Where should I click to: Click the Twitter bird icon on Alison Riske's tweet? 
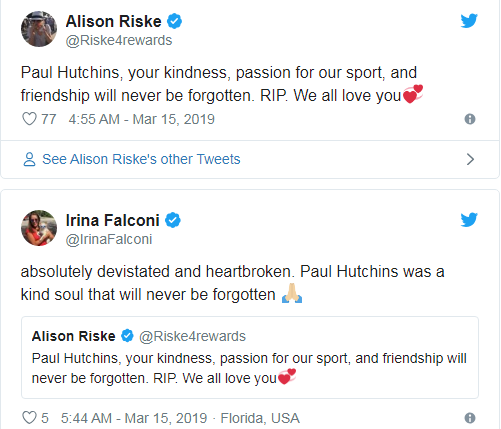click(x=469, y=21)
